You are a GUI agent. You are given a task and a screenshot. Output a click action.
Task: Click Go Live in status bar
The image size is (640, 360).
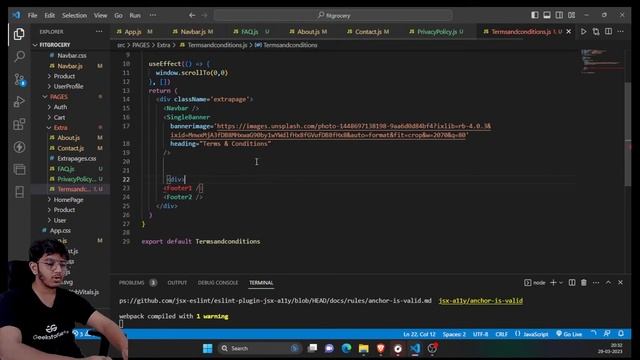point(569,334)
